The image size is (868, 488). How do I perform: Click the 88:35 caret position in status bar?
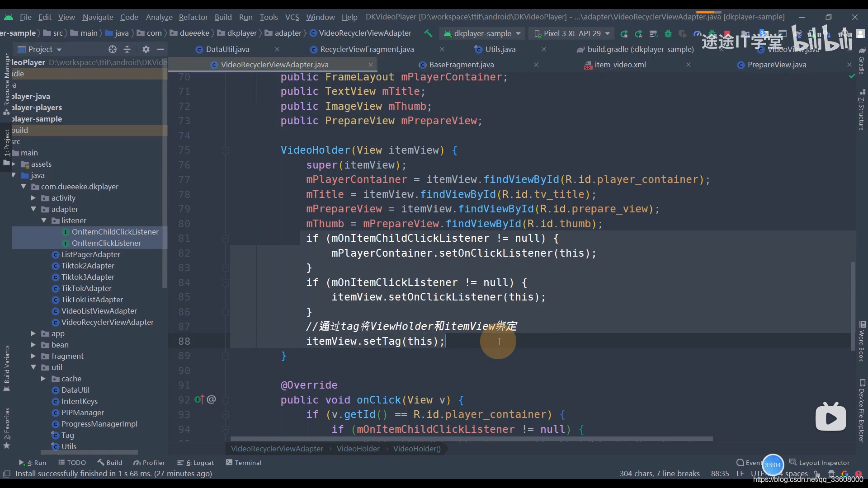(x=720, y=474)
